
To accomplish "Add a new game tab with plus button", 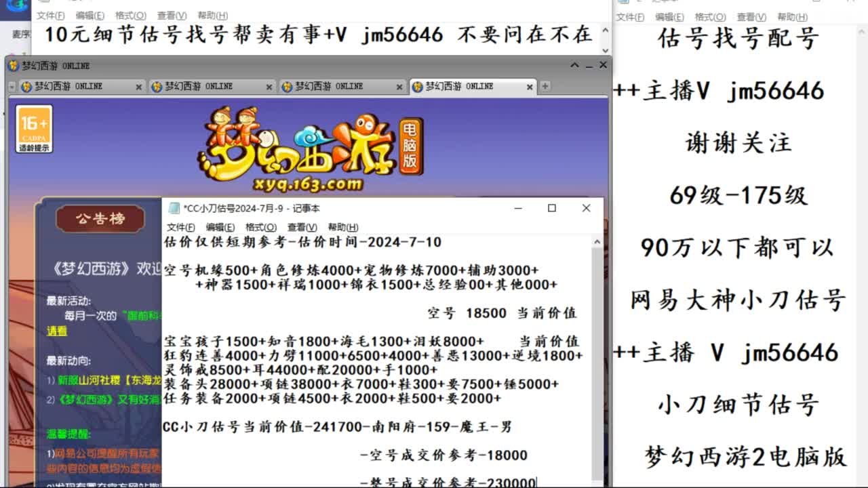I will [545, 86].
